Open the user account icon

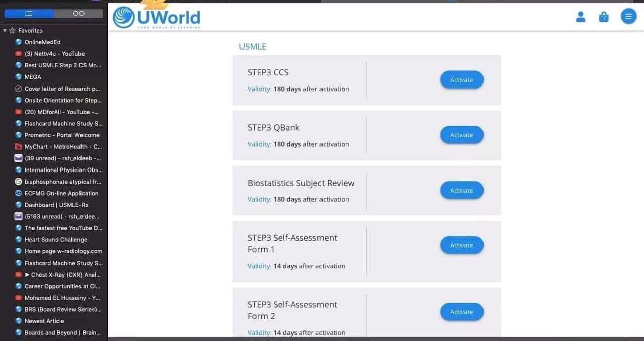pos(580,17)
